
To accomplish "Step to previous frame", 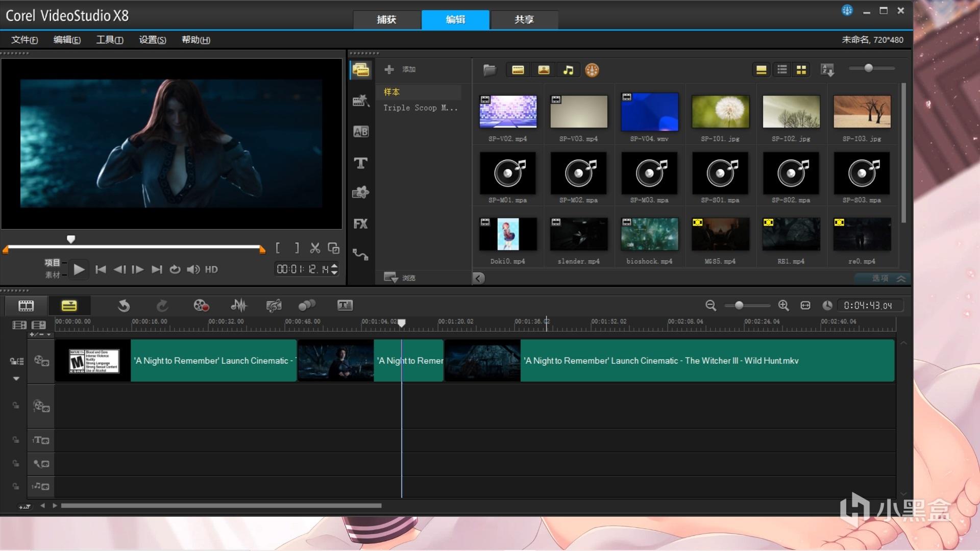I will pos(119,269).
